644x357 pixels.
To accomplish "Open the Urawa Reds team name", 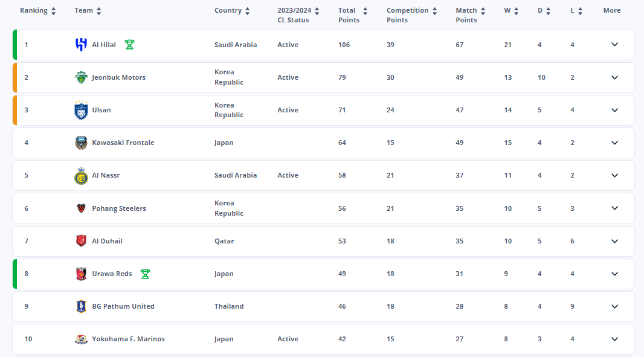I will (112, 274).
